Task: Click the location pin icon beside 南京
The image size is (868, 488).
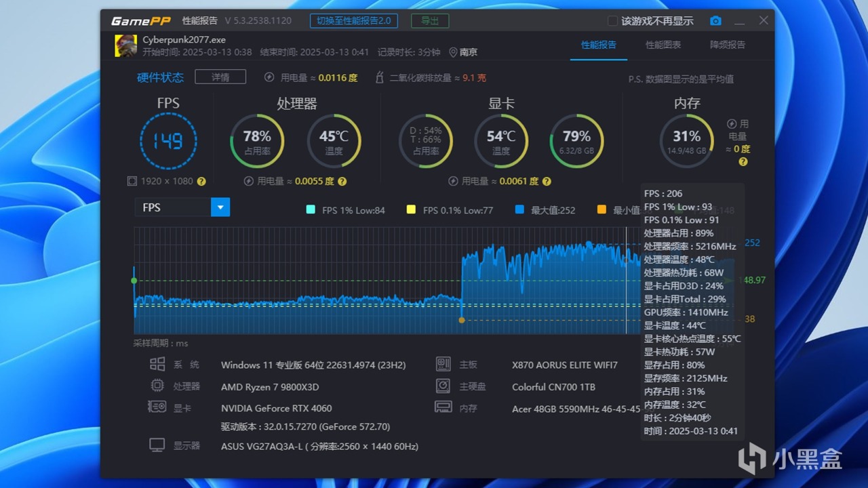Action: [453, 52]
